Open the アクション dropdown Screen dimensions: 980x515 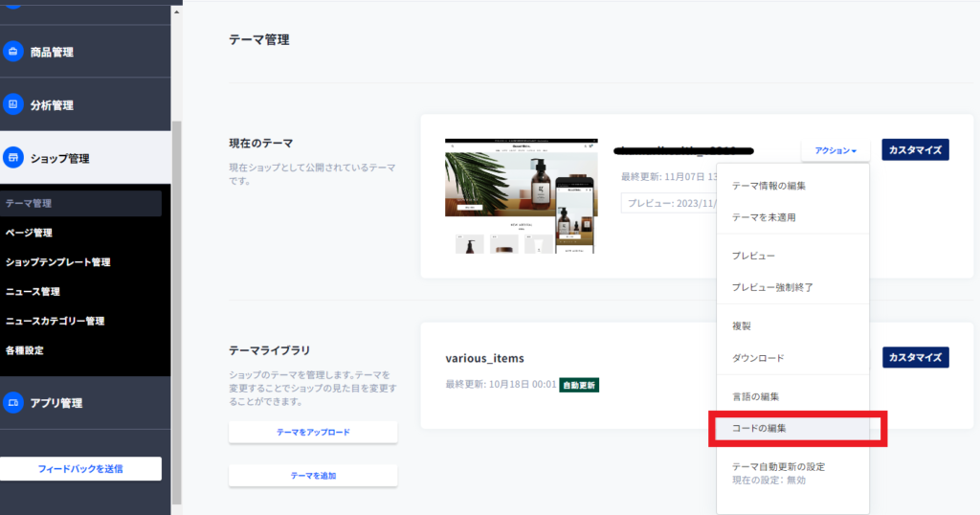pos(835,151)
